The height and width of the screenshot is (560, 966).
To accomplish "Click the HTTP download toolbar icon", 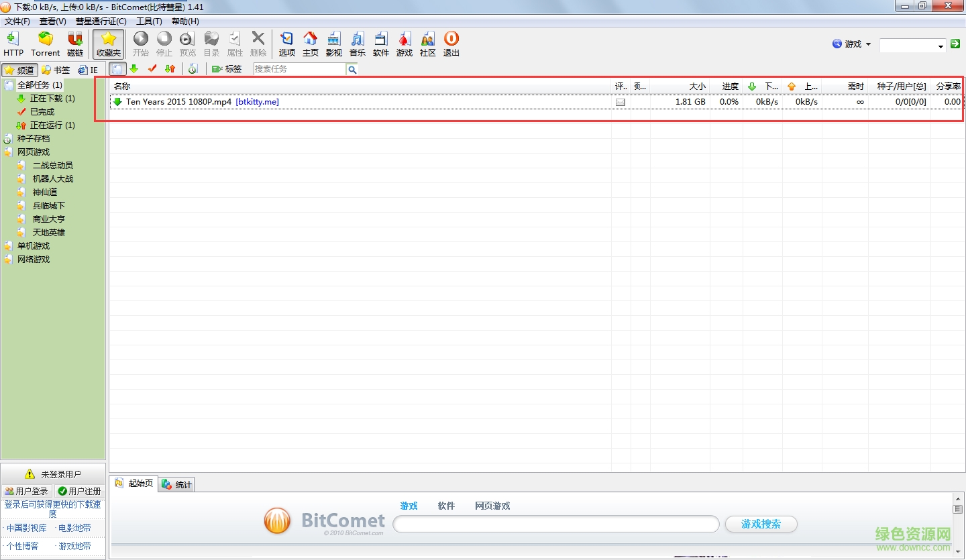I will (13, 44).
